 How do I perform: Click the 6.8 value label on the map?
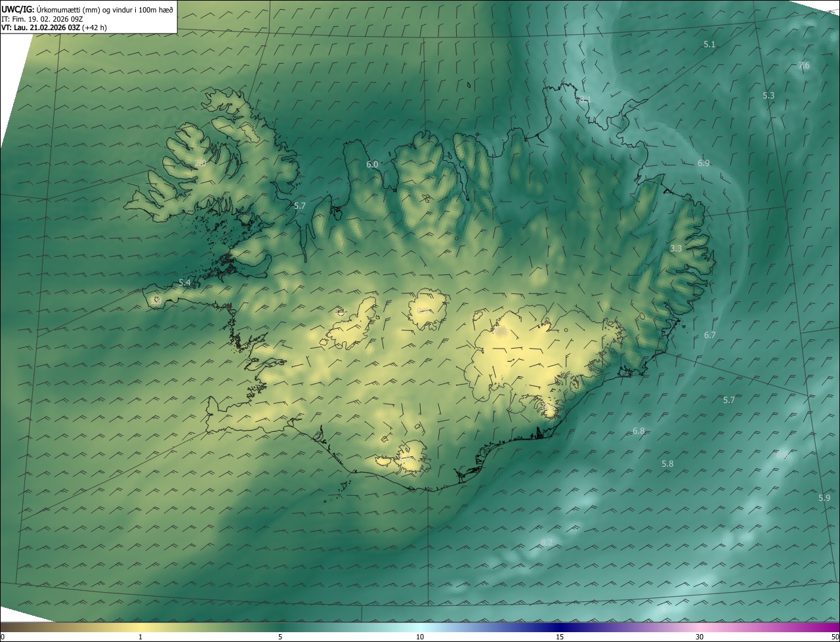[x=639, y=431]
